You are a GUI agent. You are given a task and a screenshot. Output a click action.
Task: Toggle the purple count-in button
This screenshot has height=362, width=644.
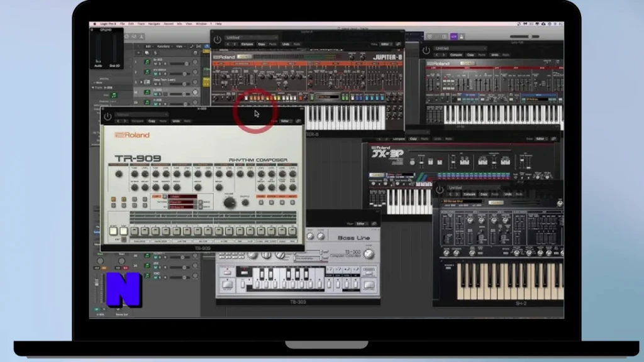454,36
